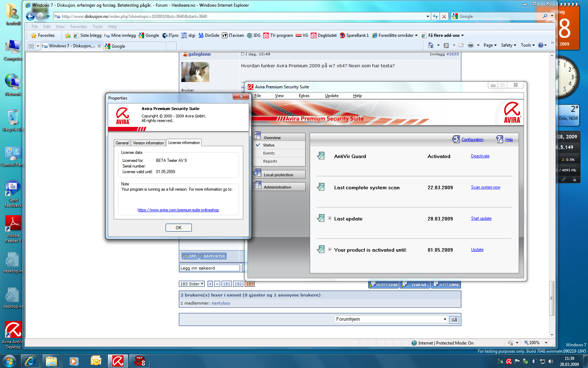Open IE Safety menu dropdown
588x368 pixels.
coord(509,45)
